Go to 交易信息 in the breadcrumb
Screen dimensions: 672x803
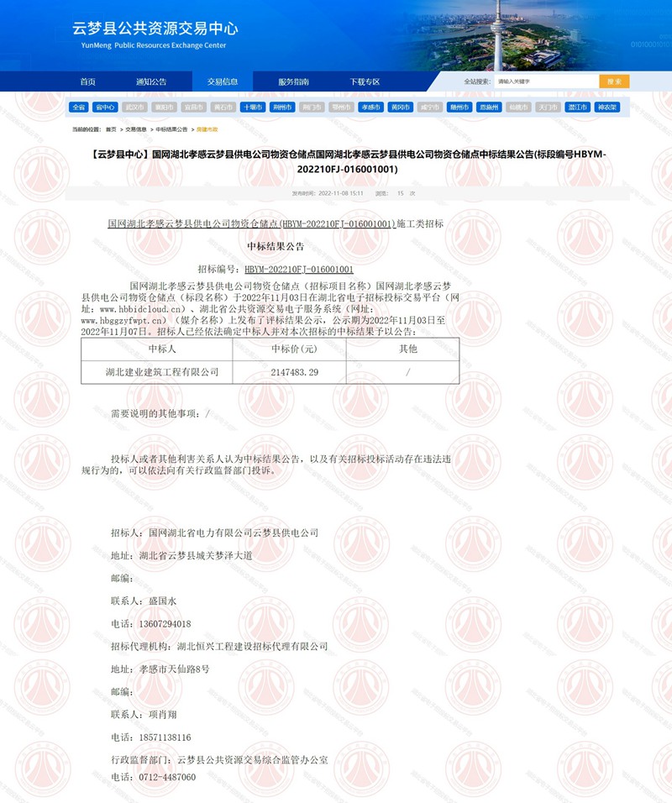(x=136, y=129)
